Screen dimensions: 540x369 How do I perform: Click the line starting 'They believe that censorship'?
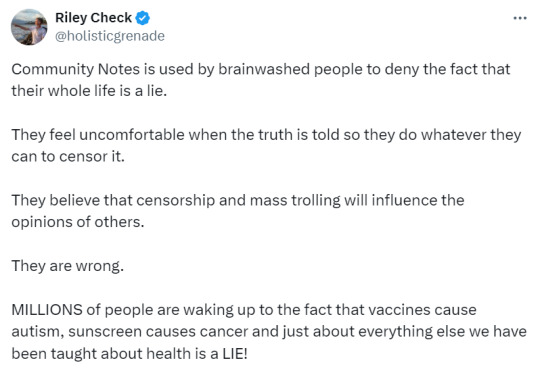click(x=238, y=201)
